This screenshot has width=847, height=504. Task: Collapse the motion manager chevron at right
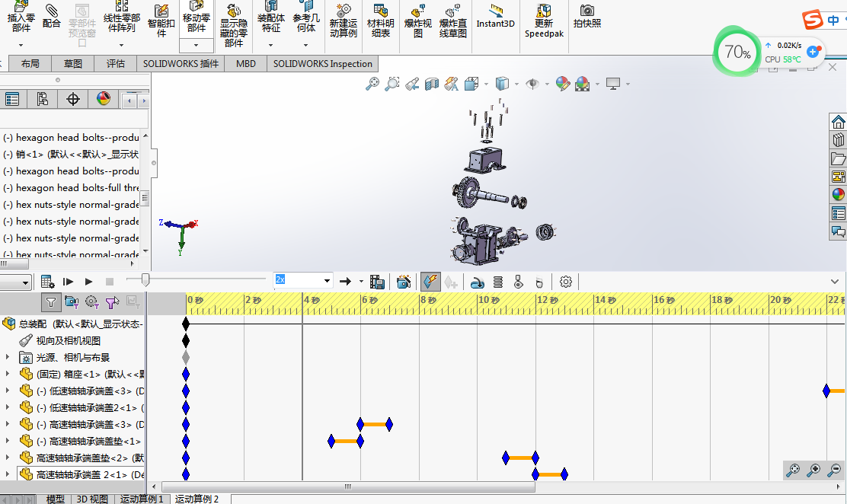click(x=835, y=282)
